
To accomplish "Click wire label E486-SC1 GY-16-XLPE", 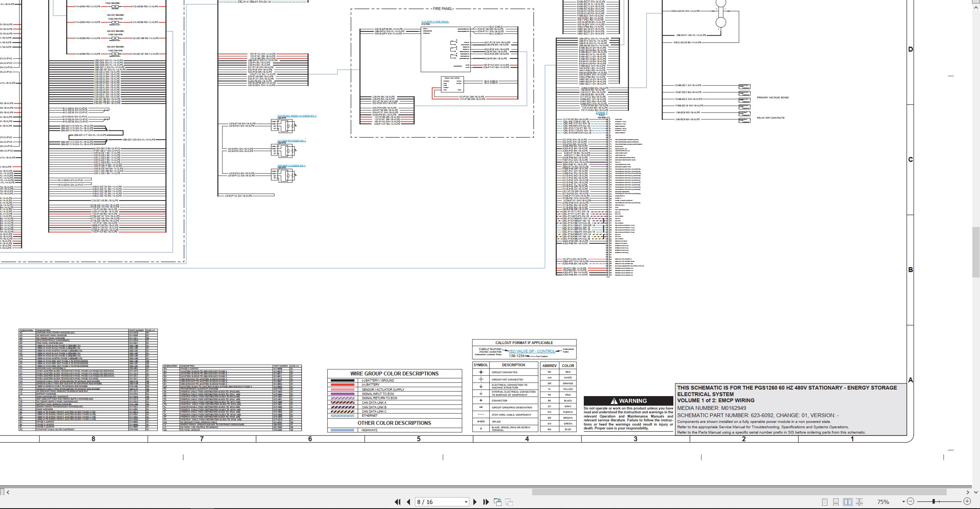I will point(689,85).
